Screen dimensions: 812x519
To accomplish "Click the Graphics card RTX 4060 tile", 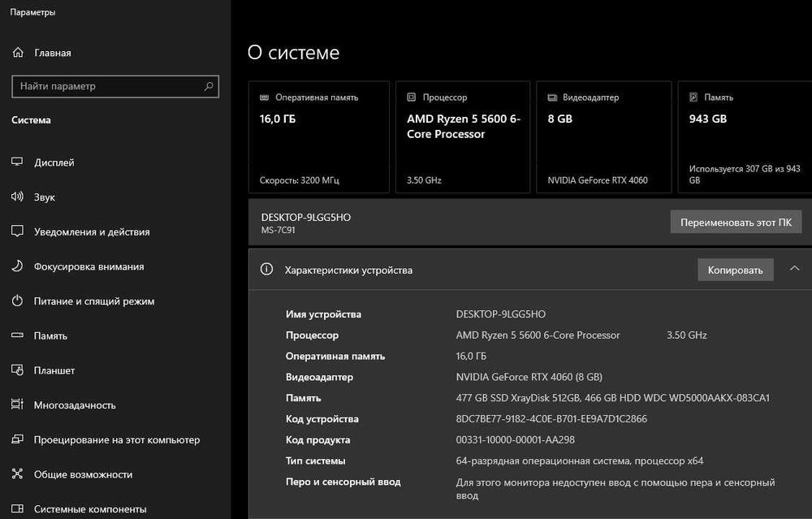I will 604,136.
